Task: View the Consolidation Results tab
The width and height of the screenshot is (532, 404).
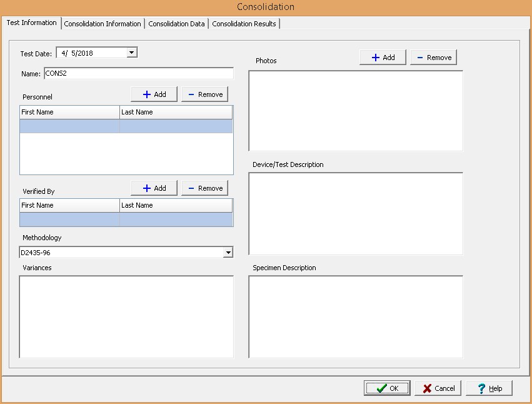Action: pos(244,24)
